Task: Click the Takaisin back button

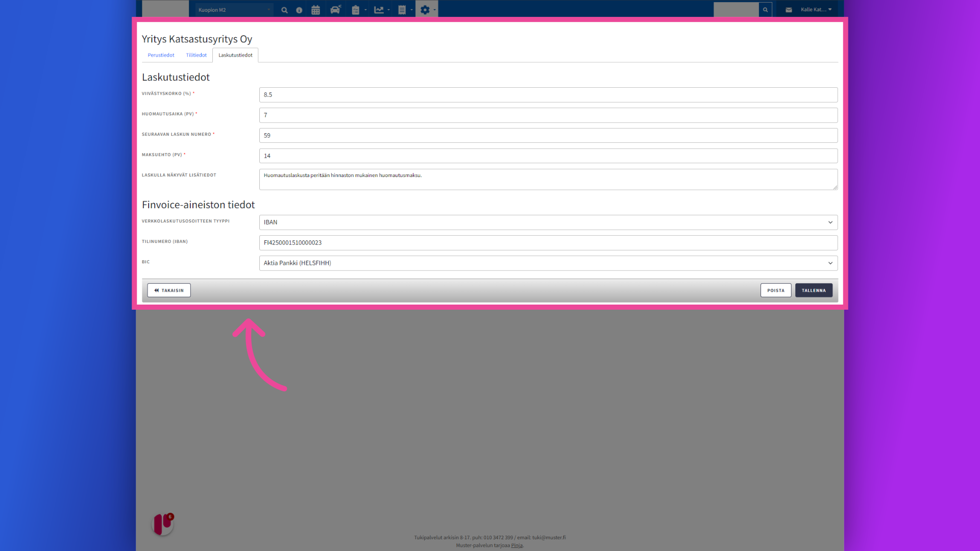Action: 169,290
